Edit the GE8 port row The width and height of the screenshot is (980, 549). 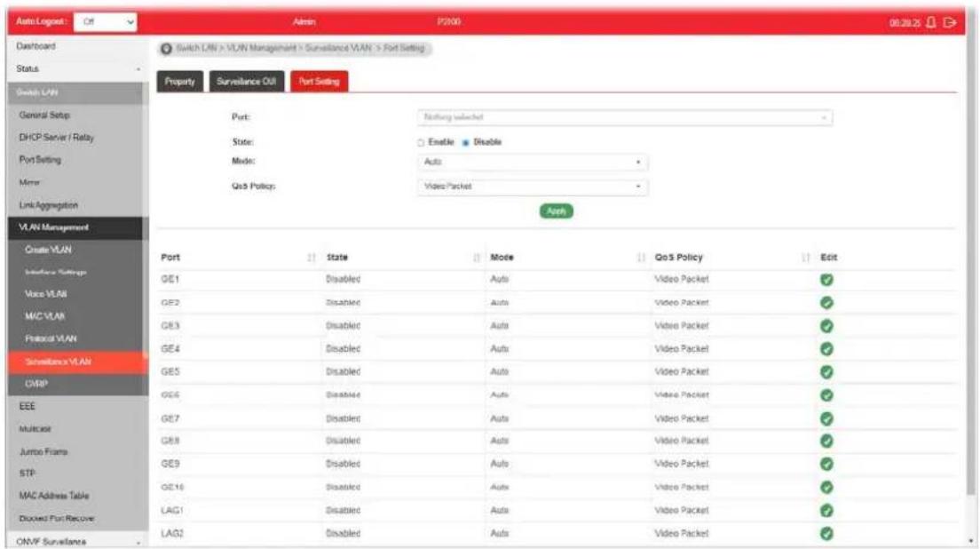826,441
